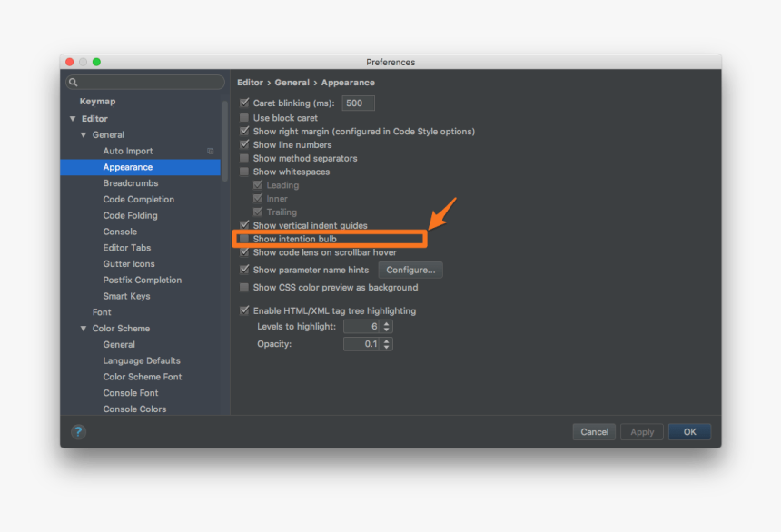781x532 pixels.
Task: Collapse the Color Scheme section
Action: [84, 328]
